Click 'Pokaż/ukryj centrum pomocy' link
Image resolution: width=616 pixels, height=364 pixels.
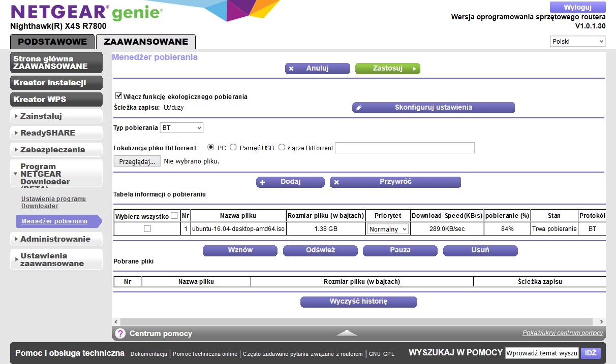[x=563, y=333]
